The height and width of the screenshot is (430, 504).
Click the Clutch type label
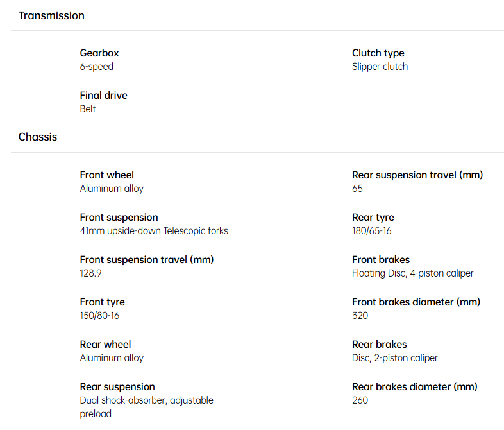tap(378, 53)
